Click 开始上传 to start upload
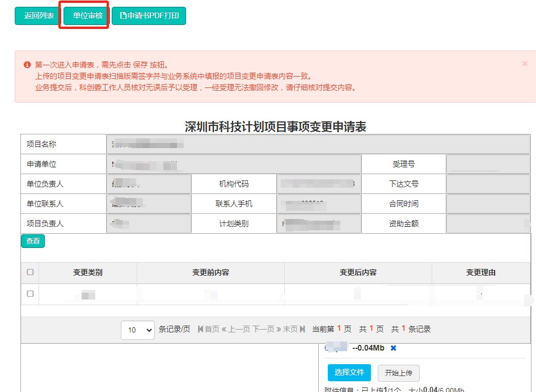Image resolution: width=536 pixels, height=392 pixels. (x=398, y=373)
